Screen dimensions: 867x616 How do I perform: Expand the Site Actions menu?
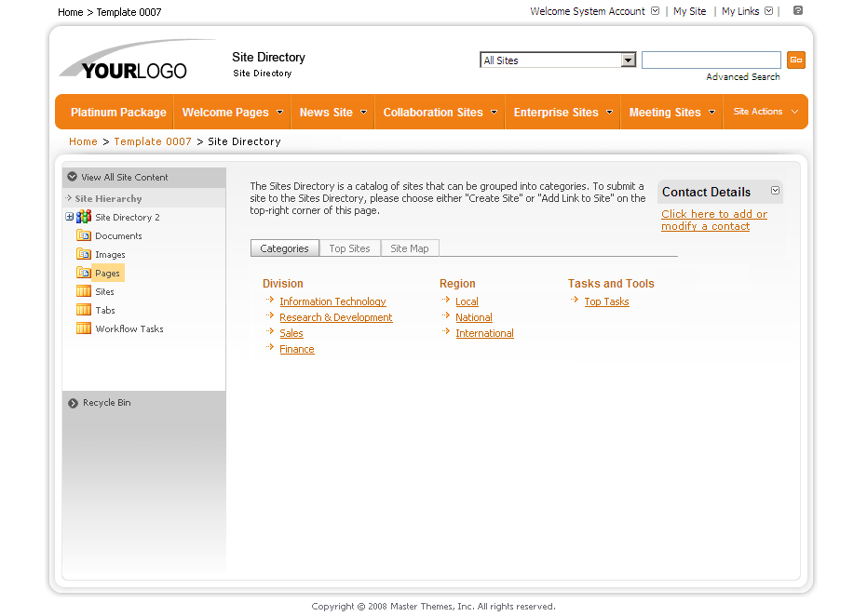(765, 112)
